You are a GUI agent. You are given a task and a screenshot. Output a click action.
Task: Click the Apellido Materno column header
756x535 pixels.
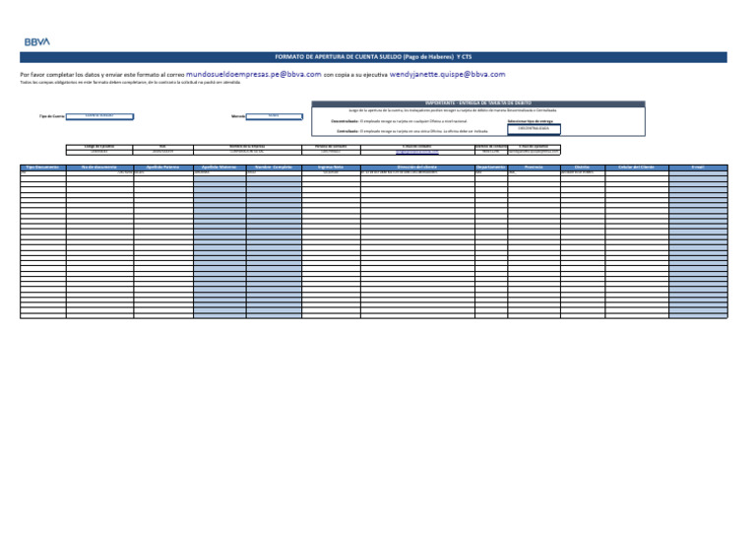point(220,167)
